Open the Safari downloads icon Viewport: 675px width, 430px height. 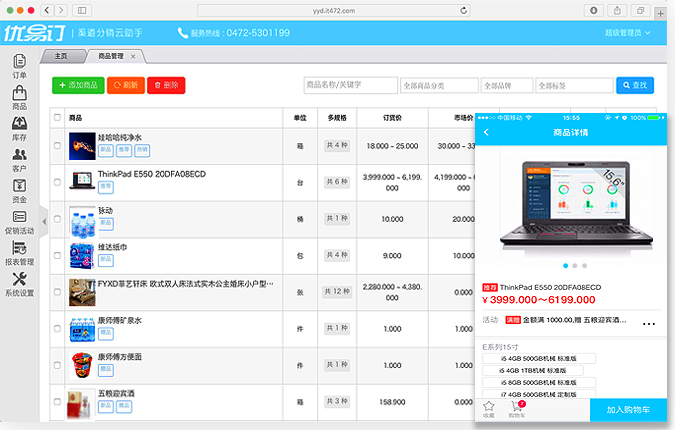pos(594,10)
